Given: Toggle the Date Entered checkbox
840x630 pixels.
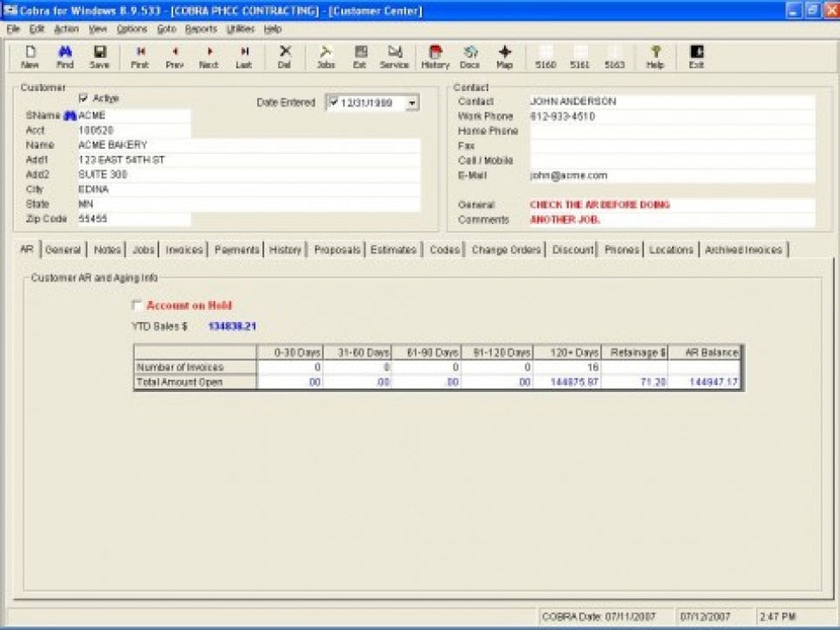Looking at the screenshot, I should tap(333, 102).
